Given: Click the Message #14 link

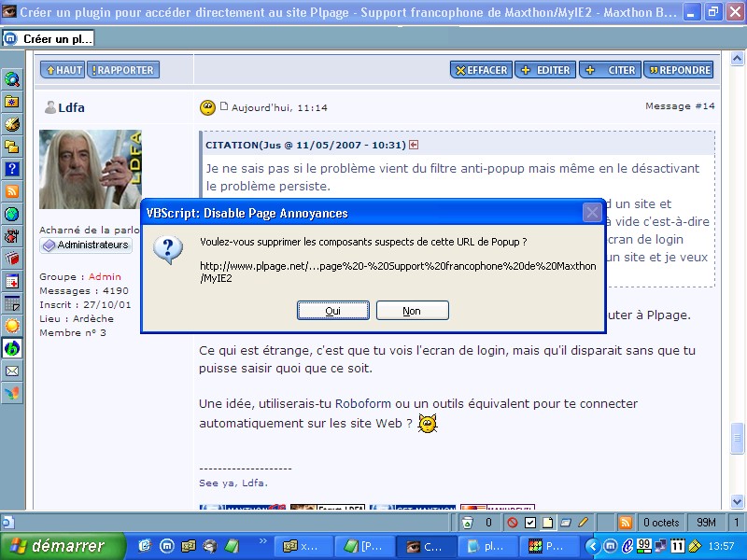Looking at the screenshot, I should 680,106.
